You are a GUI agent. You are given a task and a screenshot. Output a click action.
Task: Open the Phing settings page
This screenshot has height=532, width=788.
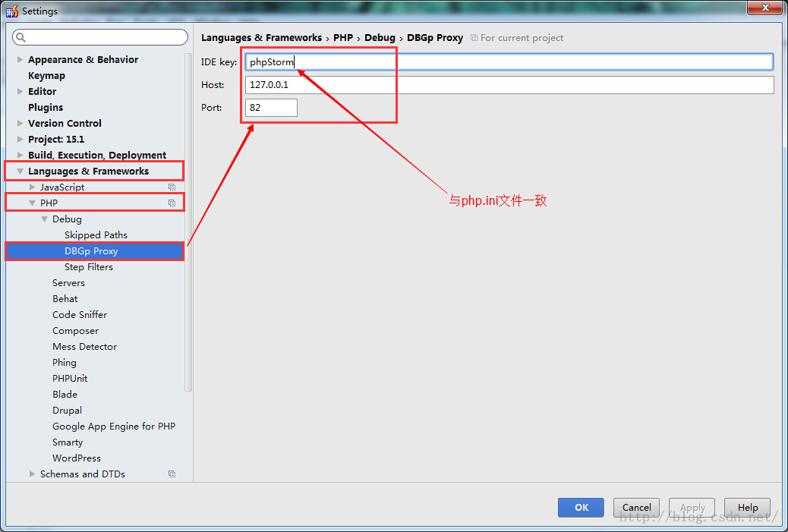(x=65, y=363)
